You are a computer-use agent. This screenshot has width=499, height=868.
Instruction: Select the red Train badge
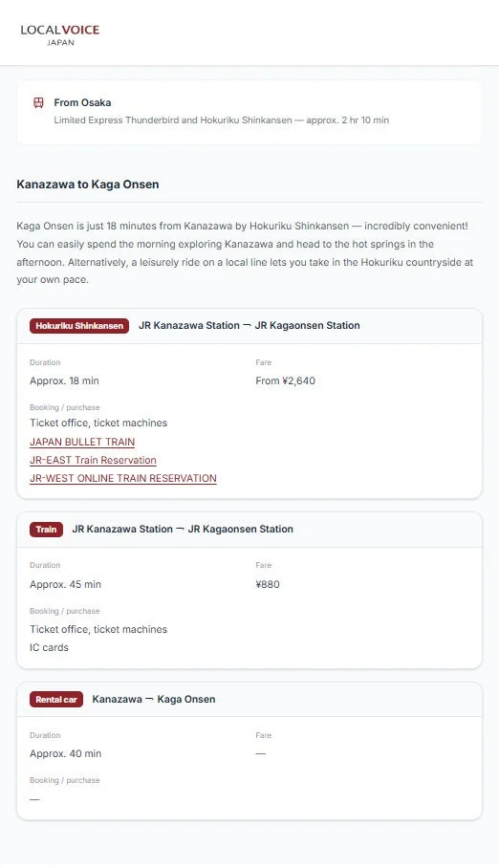pos(47,530)
